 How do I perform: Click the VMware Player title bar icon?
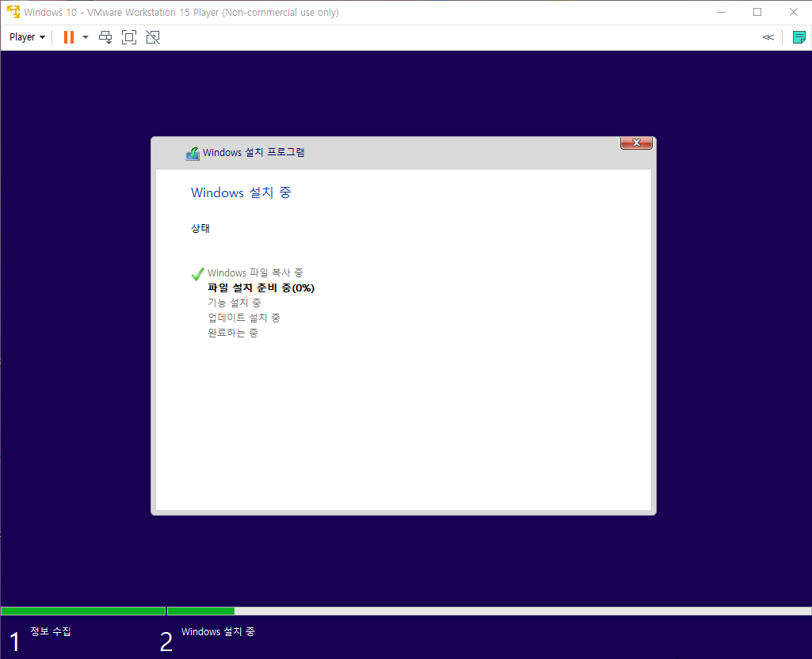pos(13,12)
